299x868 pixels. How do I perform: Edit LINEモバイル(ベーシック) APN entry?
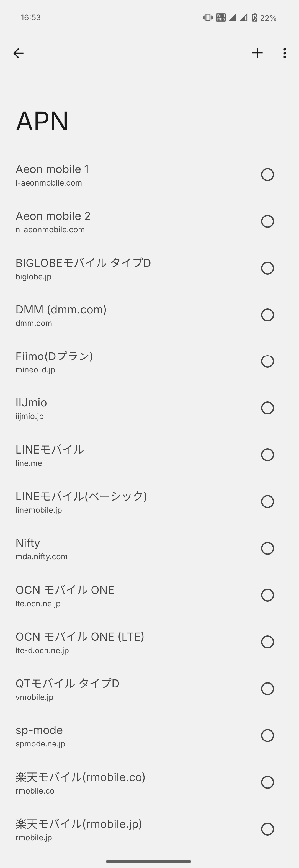(x=101, y=502)
